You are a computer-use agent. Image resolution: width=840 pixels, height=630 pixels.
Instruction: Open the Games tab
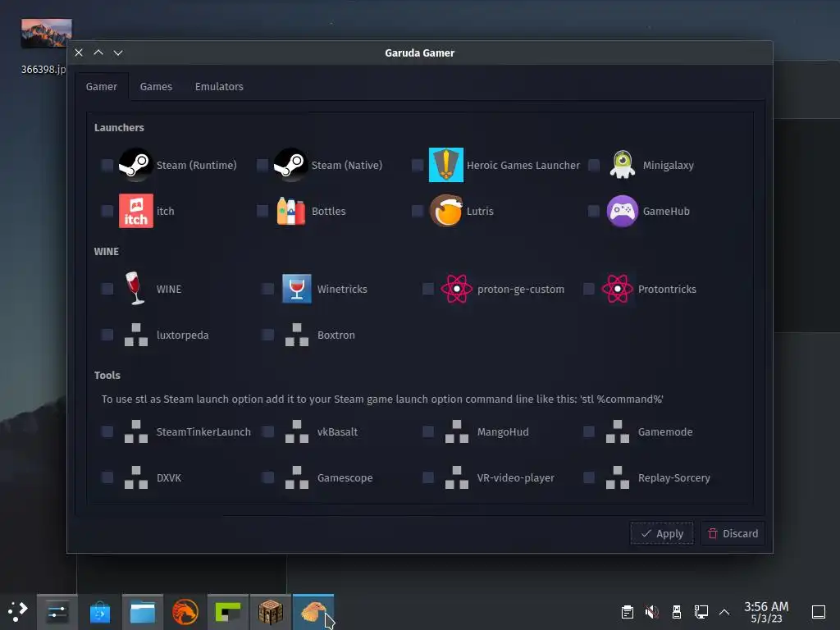coord(156,86)
